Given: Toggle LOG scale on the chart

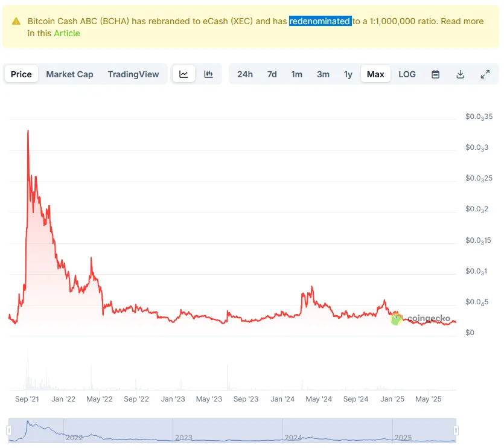Looking at the screenshot, I should [407, 74].
